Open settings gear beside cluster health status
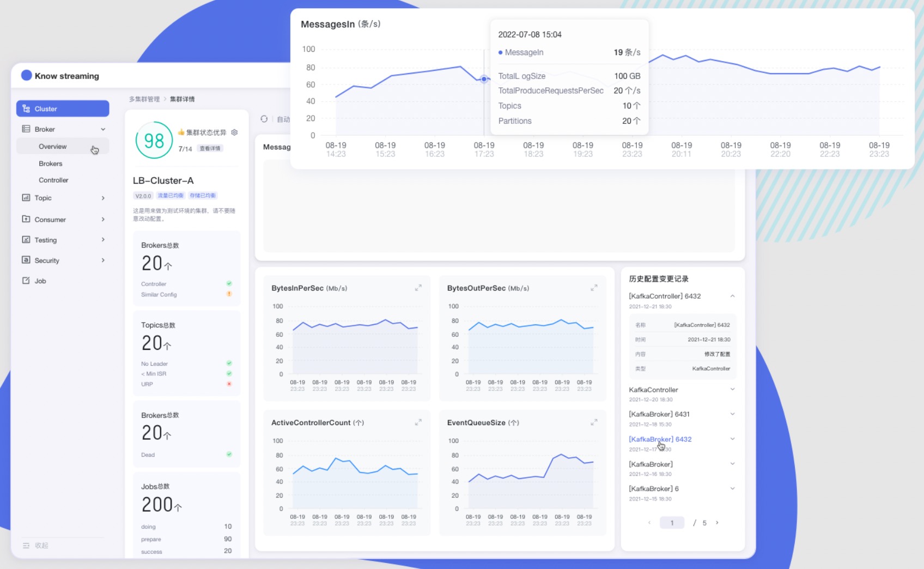This screenshot has height=569, width=924. tap(234, 132)
